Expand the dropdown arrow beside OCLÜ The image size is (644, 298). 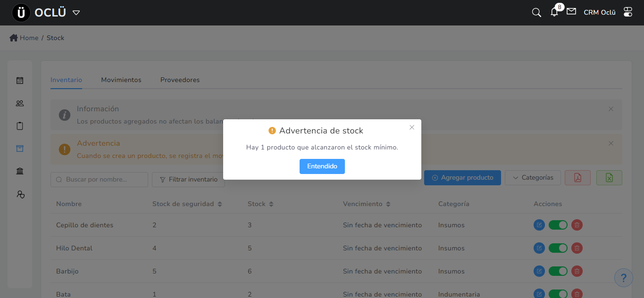pyautogui.click(x=76, y=13)
